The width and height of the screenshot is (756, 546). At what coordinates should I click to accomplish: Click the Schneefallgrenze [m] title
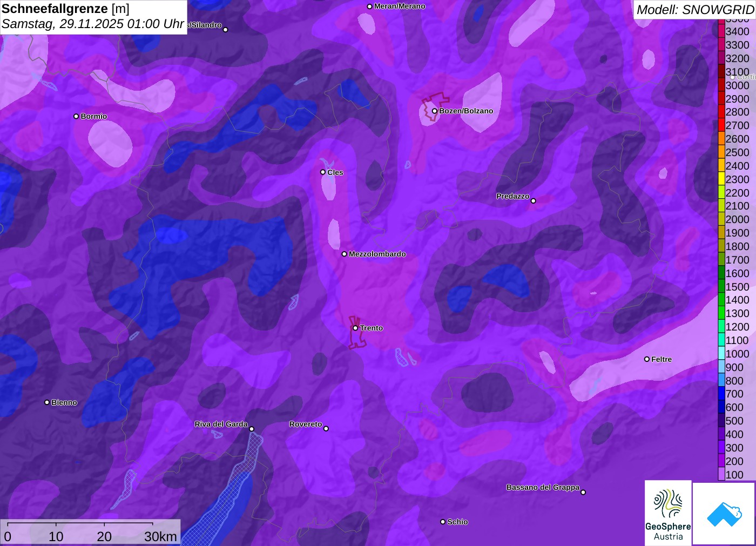tap(65, 9)
